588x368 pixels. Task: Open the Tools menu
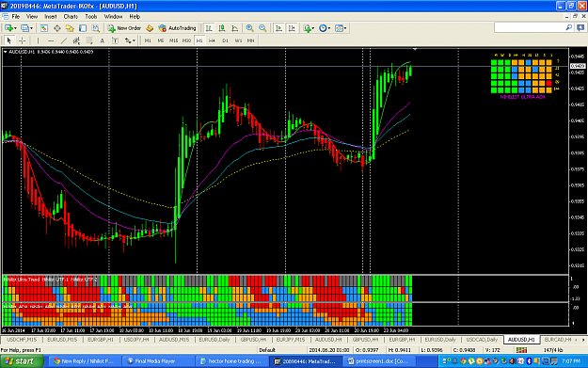[x=90, y=17]
